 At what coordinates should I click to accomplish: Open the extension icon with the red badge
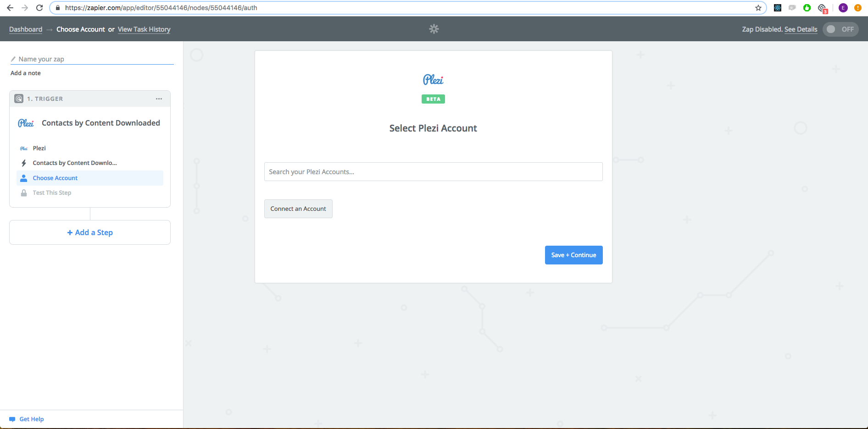822,8
